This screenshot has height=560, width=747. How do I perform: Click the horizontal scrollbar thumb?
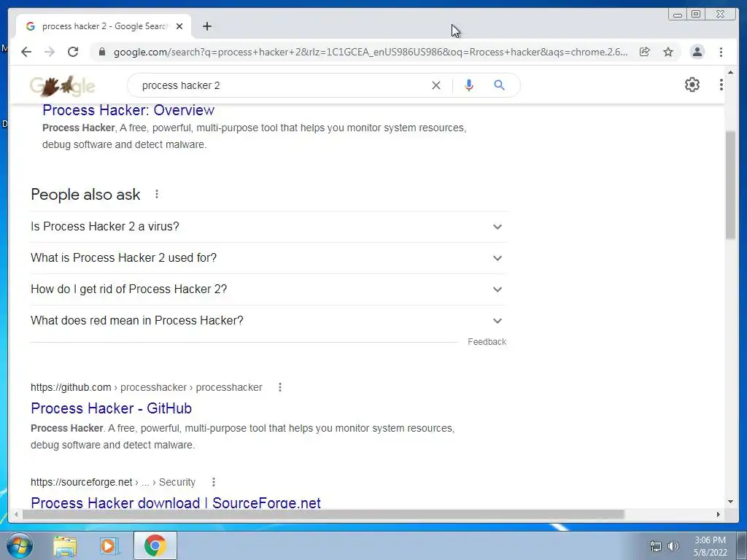[323, 514]
